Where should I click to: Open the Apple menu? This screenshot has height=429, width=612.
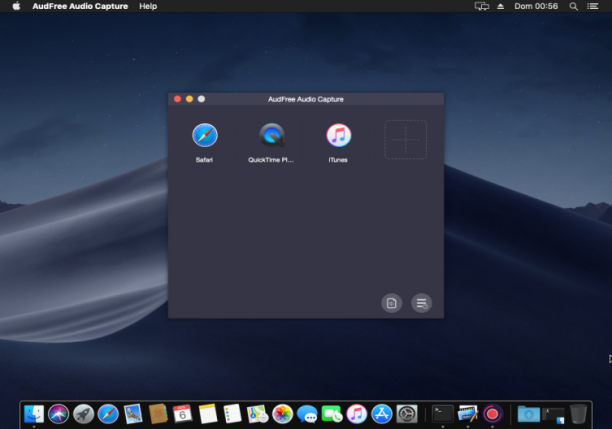pos(16,6)
